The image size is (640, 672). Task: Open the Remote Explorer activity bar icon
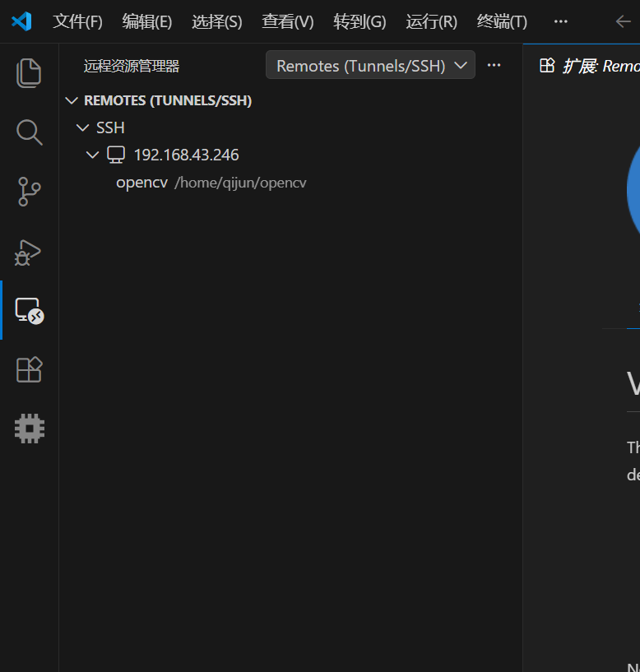point(29,310)
